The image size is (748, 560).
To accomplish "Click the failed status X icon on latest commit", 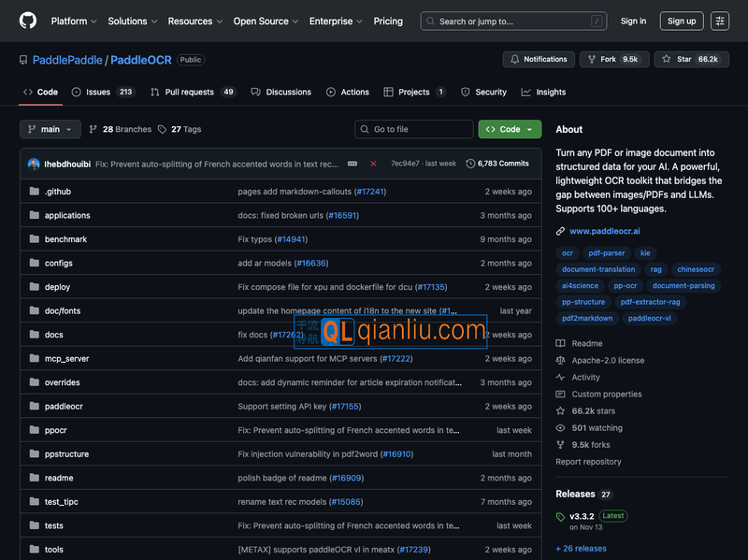I will 373,164.
